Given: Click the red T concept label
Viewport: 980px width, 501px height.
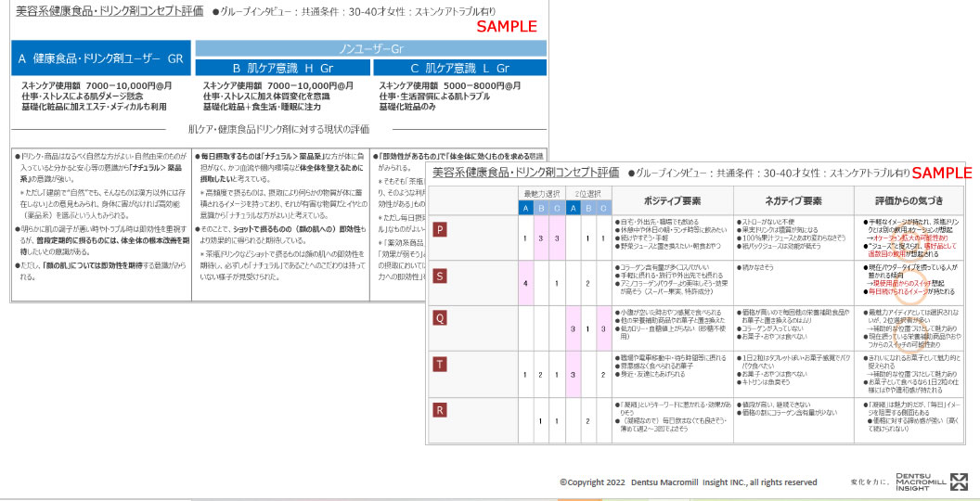Looking at the screenshot, I should click(440, 365).
